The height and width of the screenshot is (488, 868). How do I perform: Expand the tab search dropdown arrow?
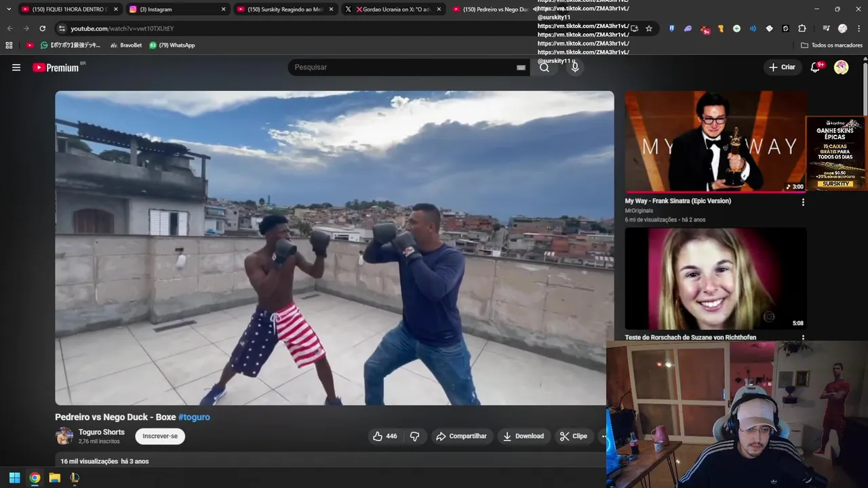(x=8, y=9)
